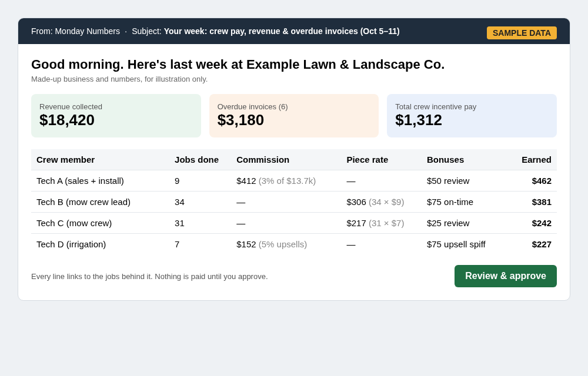Click the Tech A (sales + install) row name

(80, 181)
